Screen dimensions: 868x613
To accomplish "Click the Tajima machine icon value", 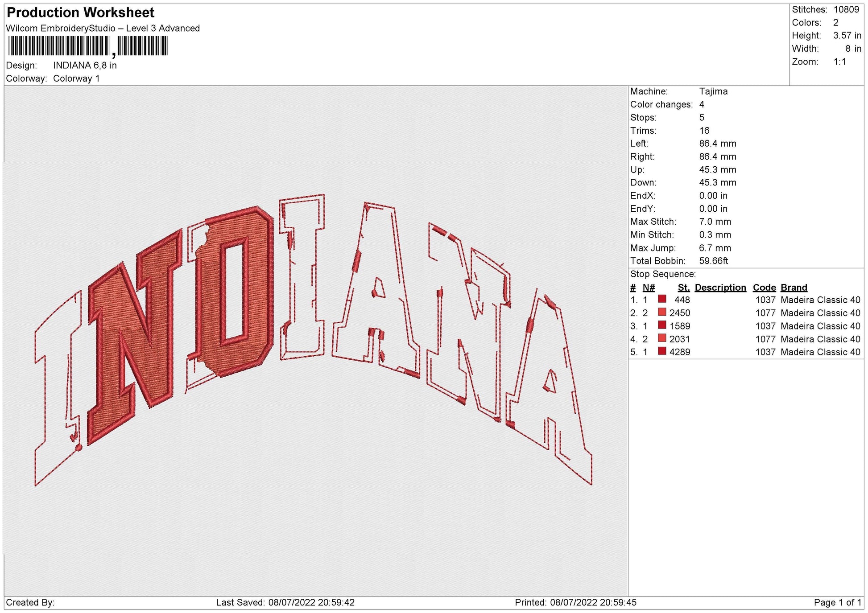I will [x=714, y=91].
